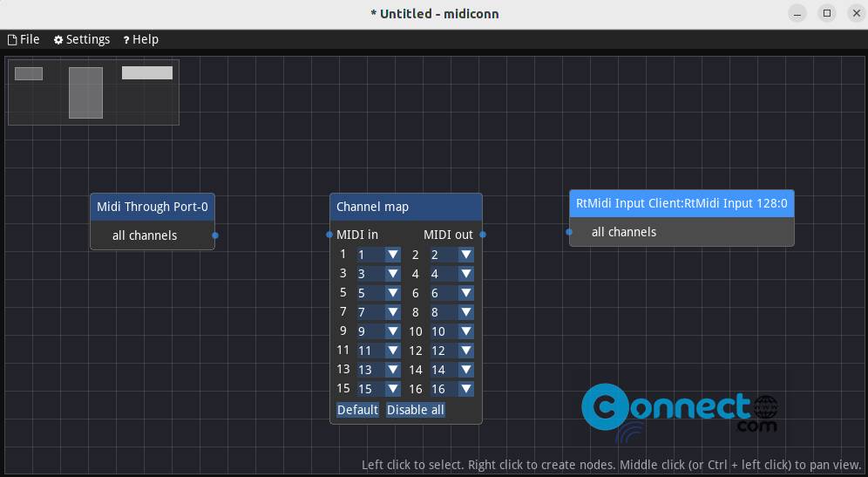Open the channel 3 mapping dropdown
Viewport: 868px width, 477px height.
click(x=378, y=274)
